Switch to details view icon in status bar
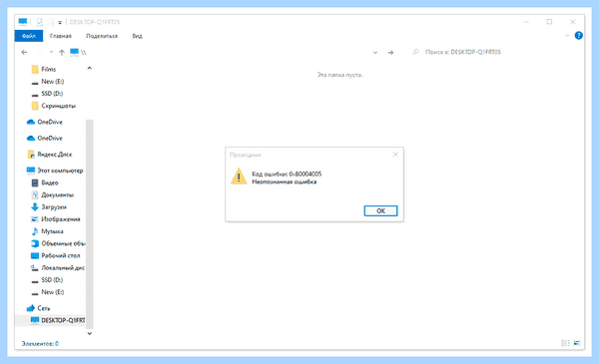Screen dimensions: 599x364 click(565, 343)
